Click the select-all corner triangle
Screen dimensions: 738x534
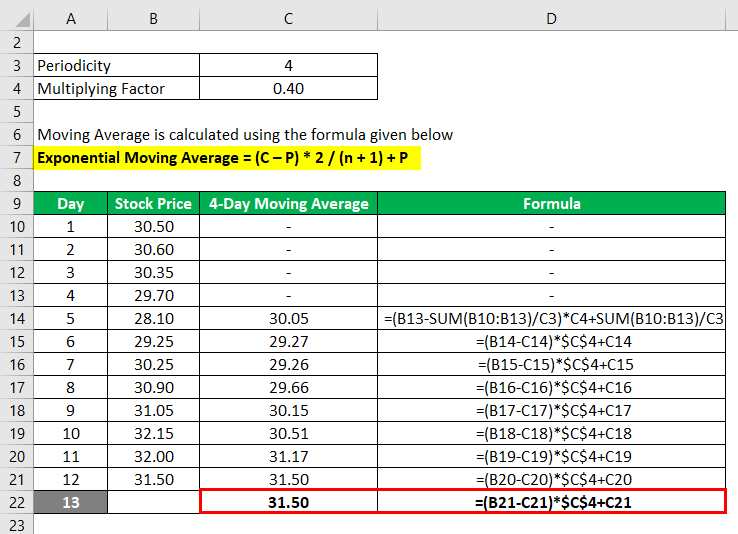click(22, 20)
